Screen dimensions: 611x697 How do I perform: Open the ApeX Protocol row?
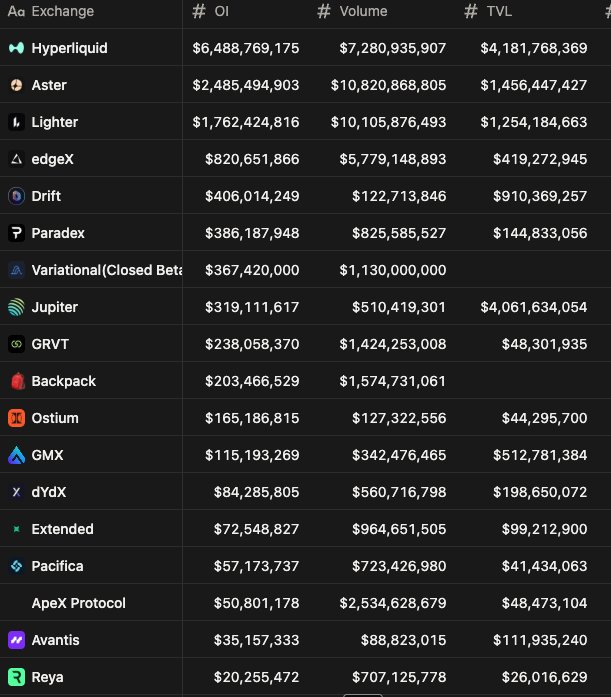78,603
